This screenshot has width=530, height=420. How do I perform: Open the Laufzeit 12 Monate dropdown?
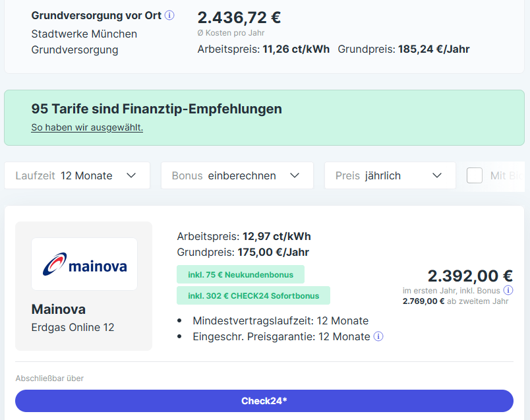coord(77,175)
